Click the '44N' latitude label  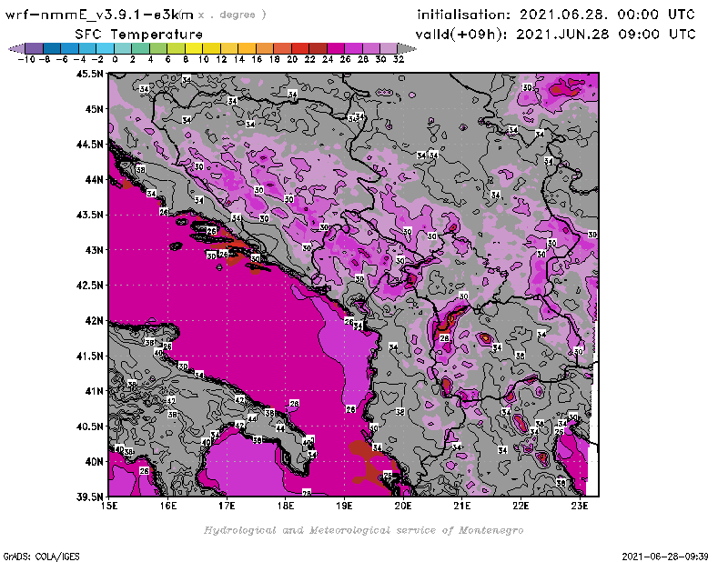pos(94,179)
